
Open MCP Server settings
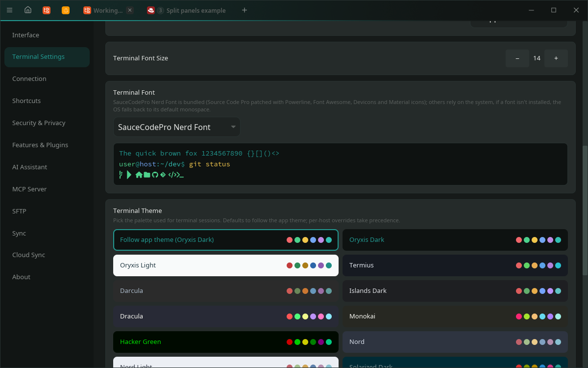point(47,189)
